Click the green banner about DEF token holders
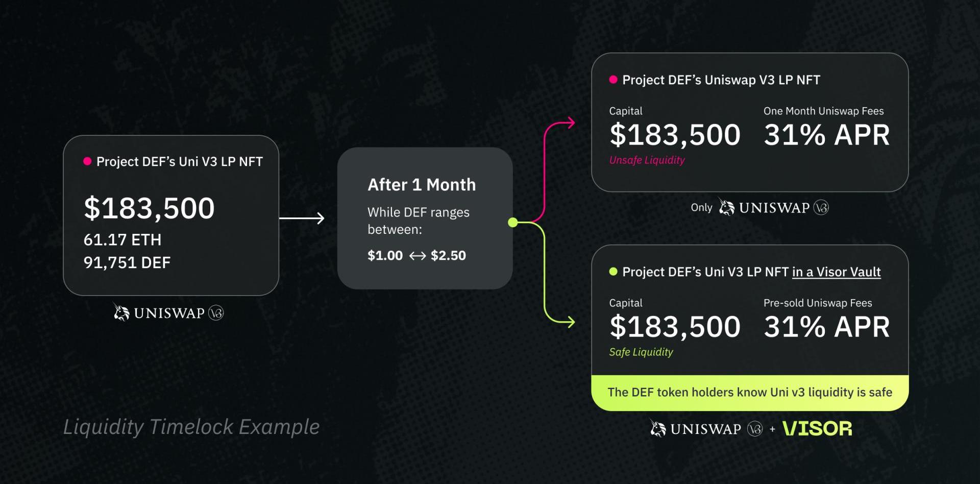980x484 pixels. click(749, 393)
